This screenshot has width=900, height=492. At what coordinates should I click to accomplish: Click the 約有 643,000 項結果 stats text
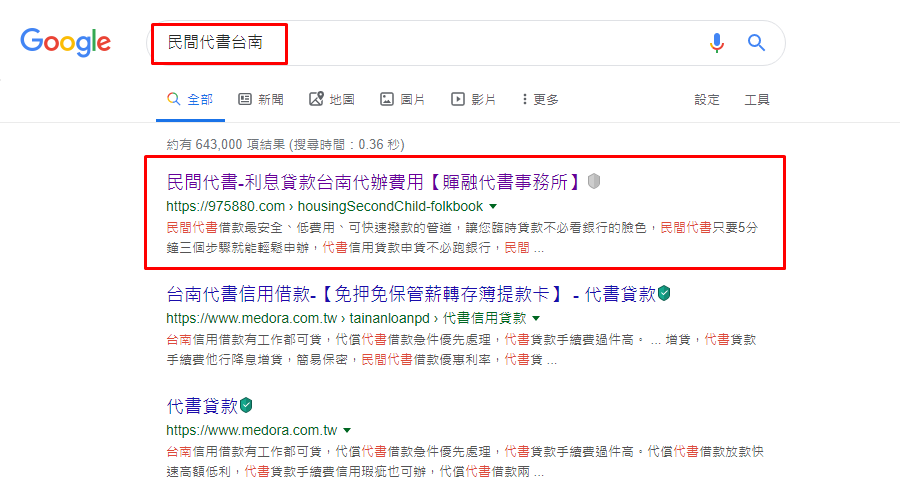click(x=285, y=144)
